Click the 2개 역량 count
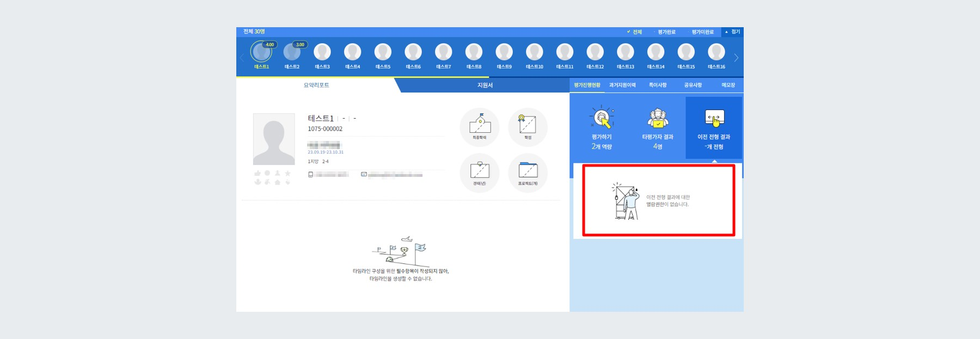 pos(602,147)
